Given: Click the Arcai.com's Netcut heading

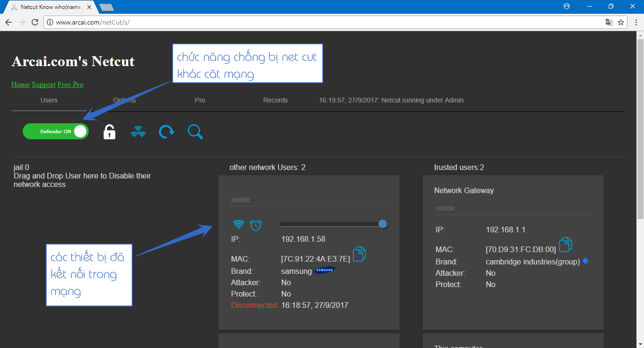Looking at the screenshot, I should click(x=73, y=61).
